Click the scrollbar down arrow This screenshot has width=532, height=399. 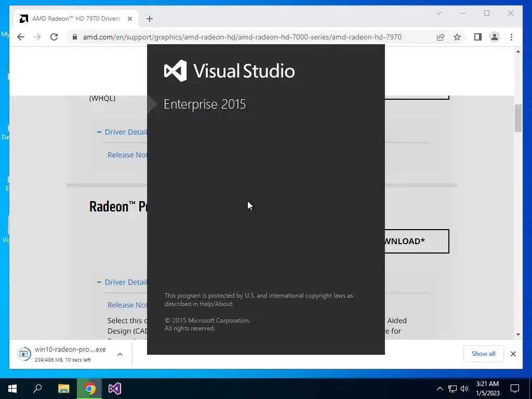[518, 335]
